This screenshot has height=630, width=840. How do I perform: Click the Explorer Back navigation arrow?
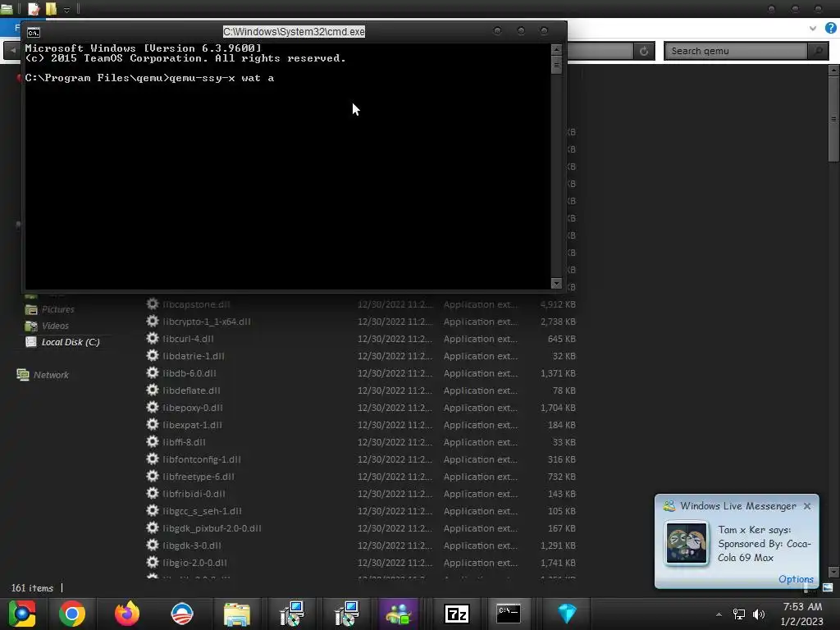click(13, 50)
